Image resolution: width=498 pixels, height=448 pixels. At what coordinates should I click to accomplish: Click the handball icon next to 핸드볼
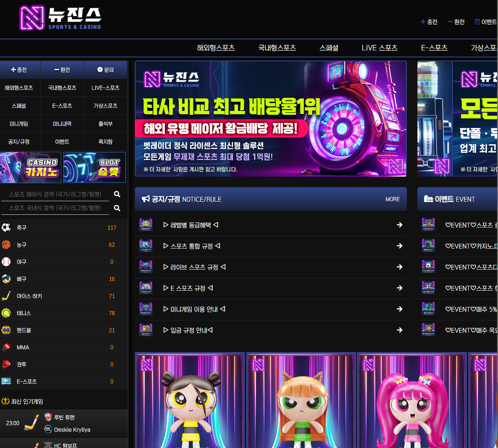(6, 330)
